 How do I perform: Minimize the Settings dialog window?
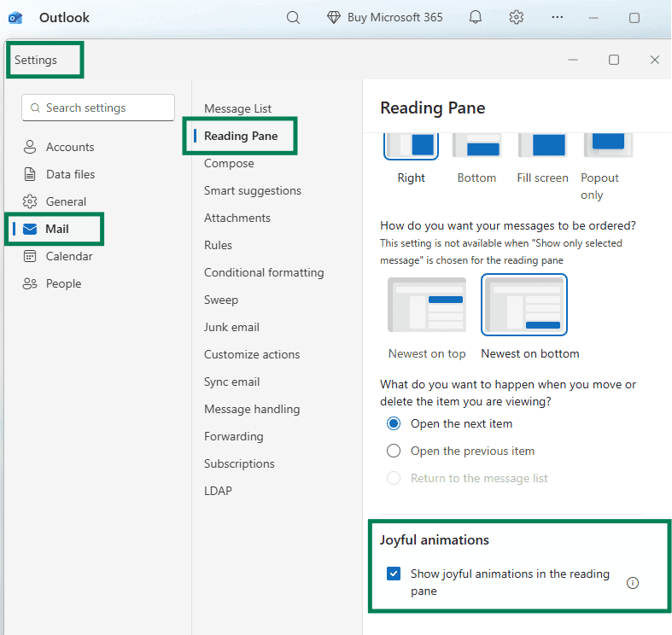pyautogui.click(x=573, y=60)
